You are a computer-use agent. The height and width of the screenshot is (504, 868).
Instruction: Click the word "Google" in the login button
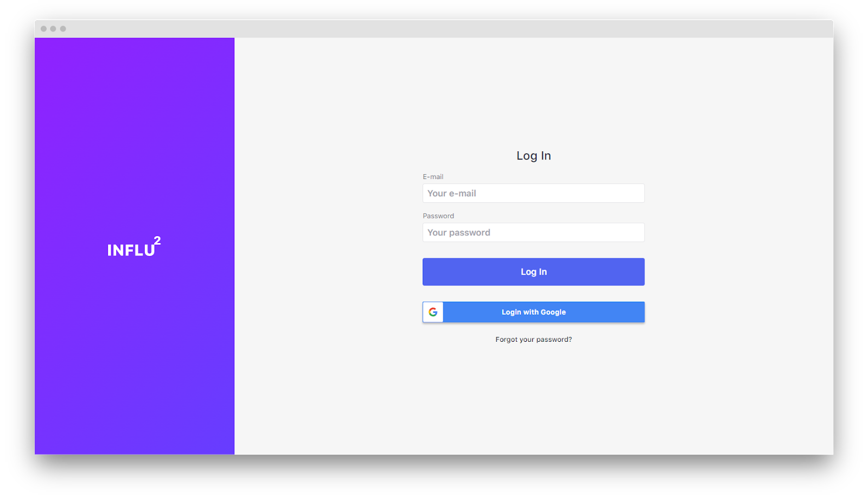tap(553, 312)
